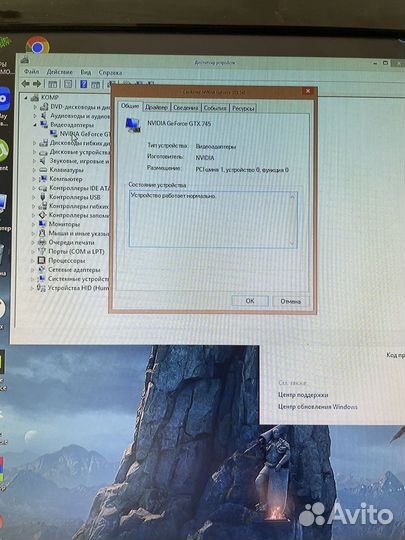This screenshot has height=540, width=405.
Task: Expand the Мониторы category
Action: point(33,224)
